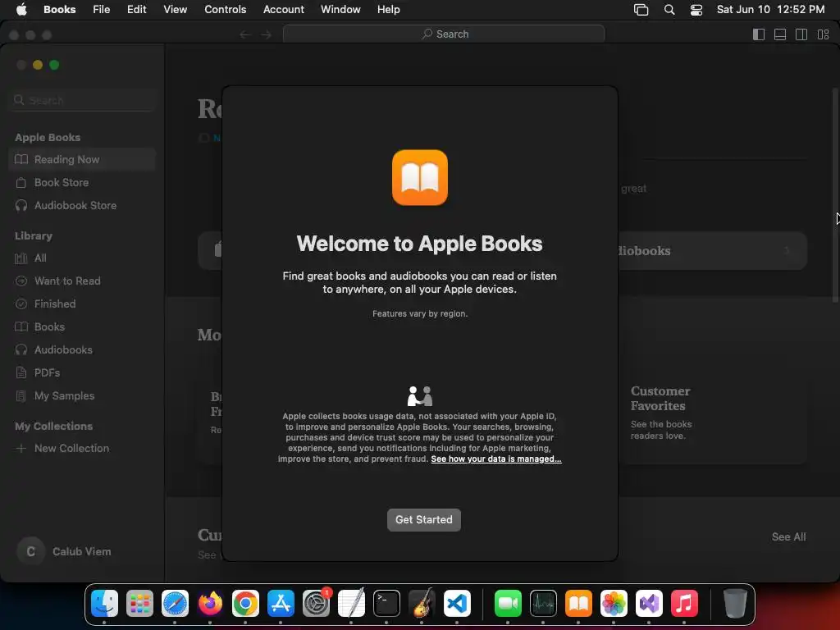840x630 pixels.
Task: Open App Store from the Dock
Action: [281, 604]
